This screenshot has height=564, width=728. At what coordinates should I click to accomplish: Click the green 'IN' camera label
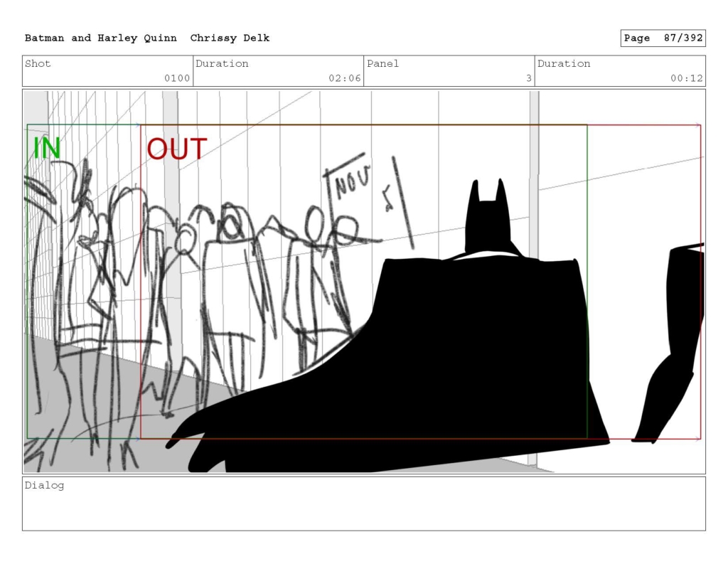(x=47, y=148)
